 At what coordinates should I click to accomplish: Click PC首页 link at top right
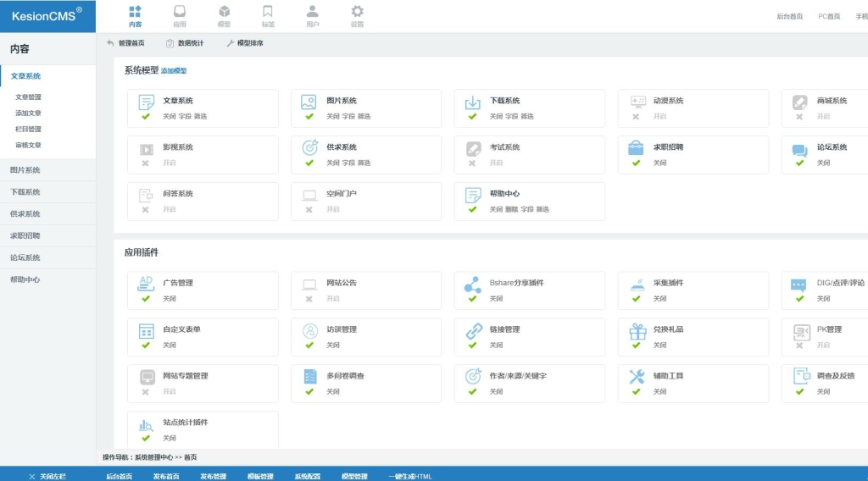pos(829,17)
